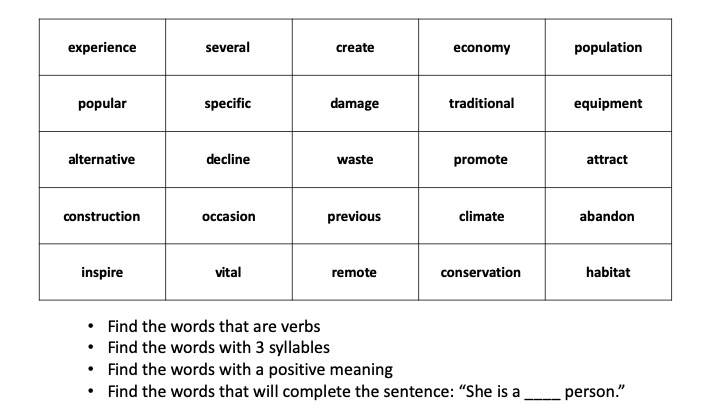The width and height of the screenshot is (720, 405).
Task: Select the 'construction' cell
Action: pyautogui.click(x=102, y=217)
